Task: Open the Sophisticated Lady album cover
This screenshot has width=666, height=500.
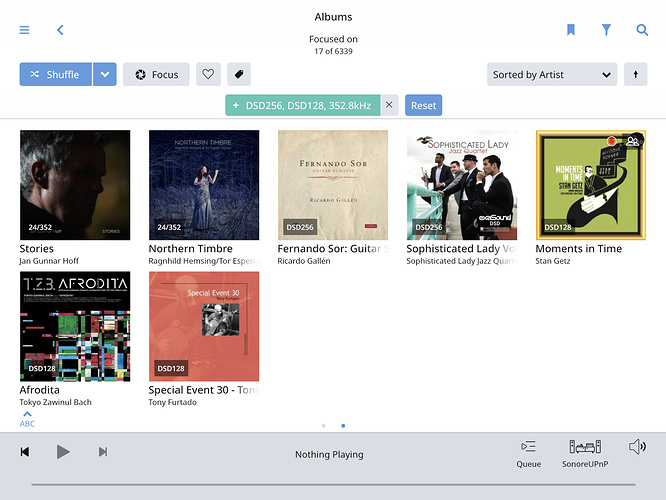Action: click(462, 185)
